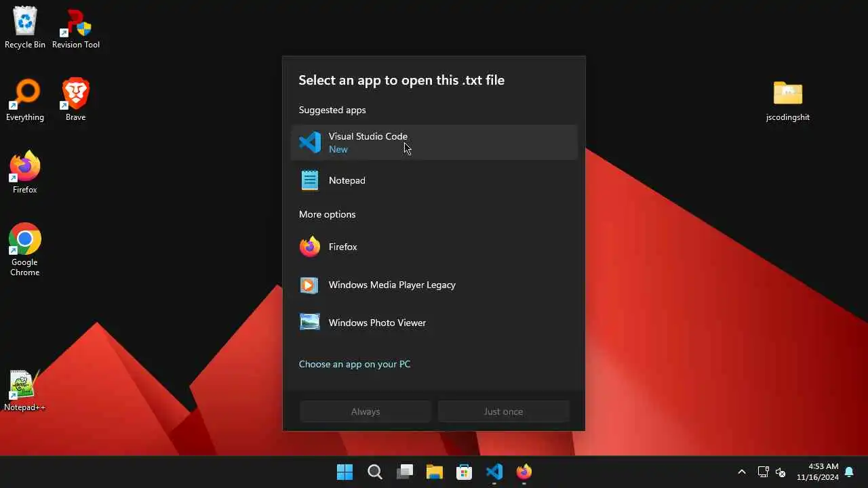Open File Explorer from taskbar
The image size is (868, 488).
coord(435,472)
